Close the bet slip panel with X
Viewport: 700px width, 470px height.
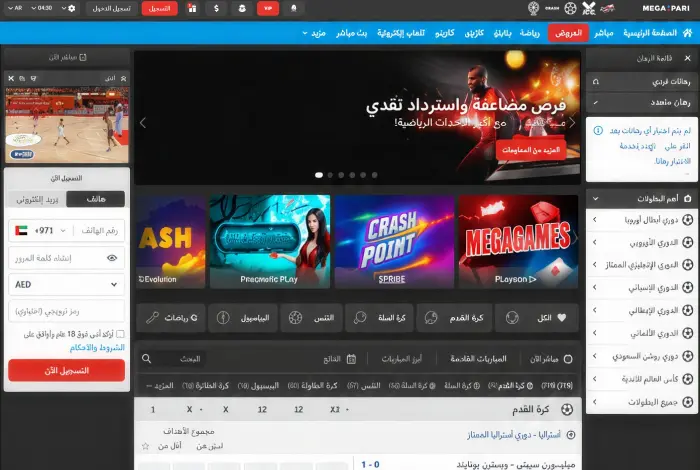[688, 58]
